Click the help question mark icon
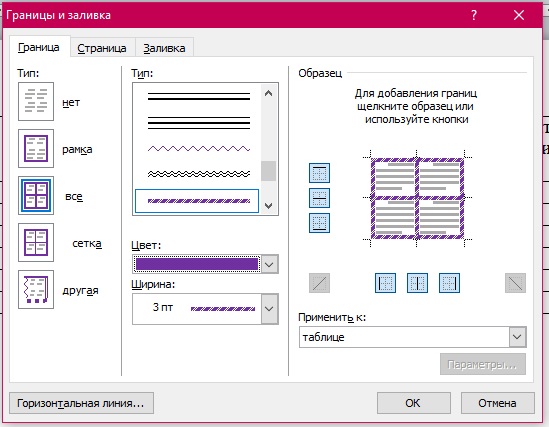This screenshot has width=549, height=427. pos(473,15)
